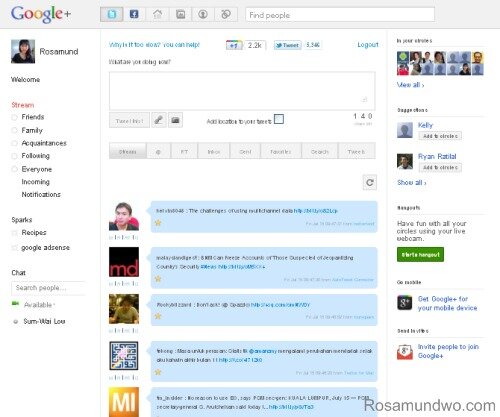
Task: Click the Tweet this! button
Action: (x=129, y=120)
